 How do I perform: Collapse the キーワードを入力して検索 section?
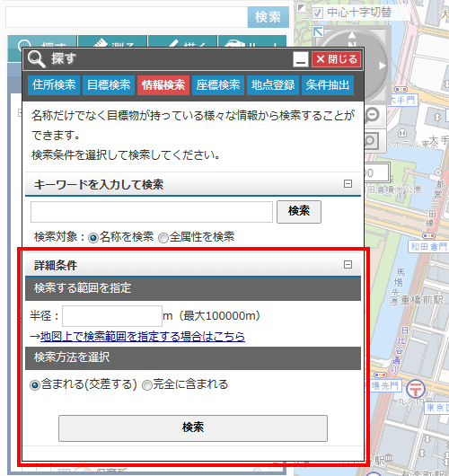click(348, 183)
